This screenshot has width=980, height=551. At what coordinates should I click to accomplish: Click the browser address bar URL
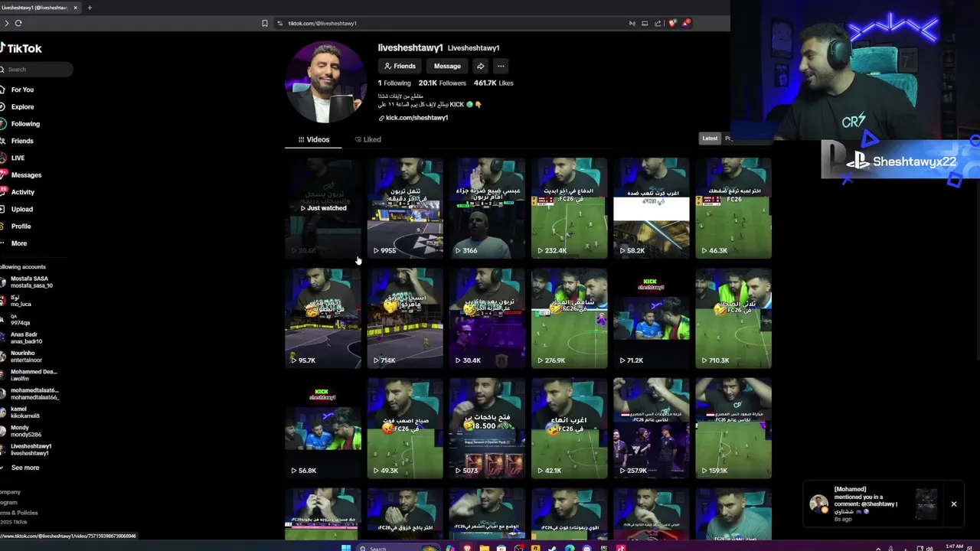coord(322,23)
